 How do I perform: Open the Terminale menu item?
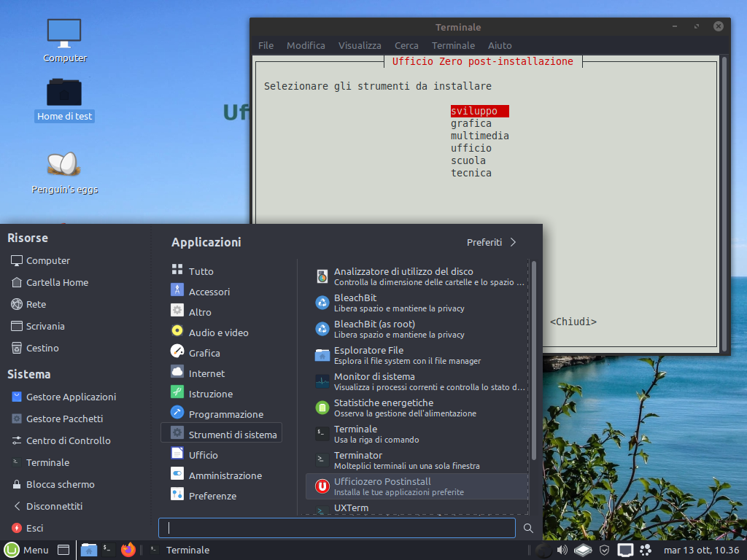point(453,44)
